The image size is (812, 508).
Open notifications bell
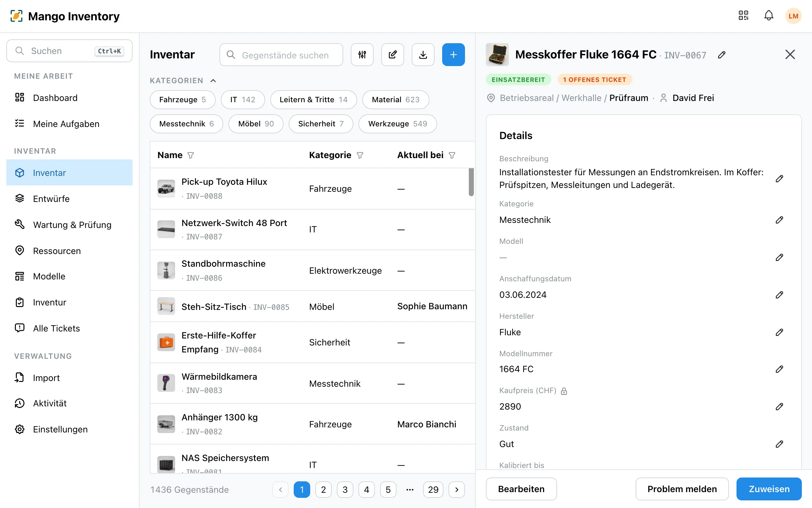point(769,16)
